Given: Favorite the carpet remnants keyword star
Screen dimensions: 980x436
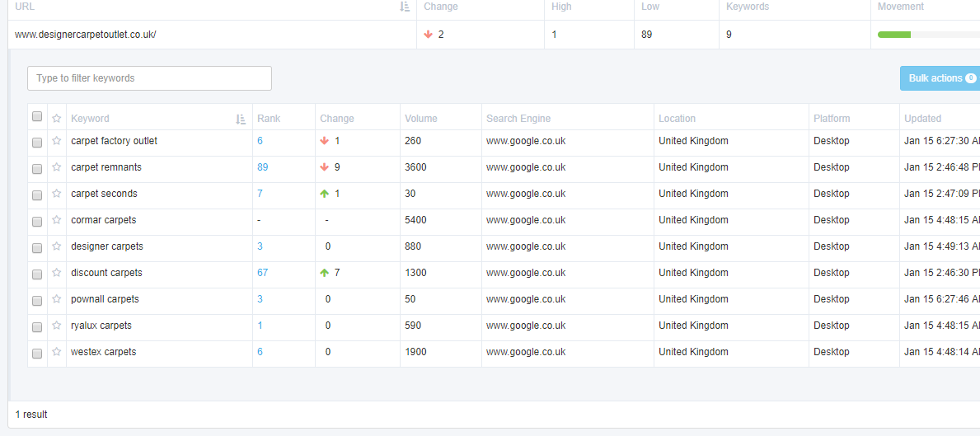Looking at the screenshot, I should [57, 167].
